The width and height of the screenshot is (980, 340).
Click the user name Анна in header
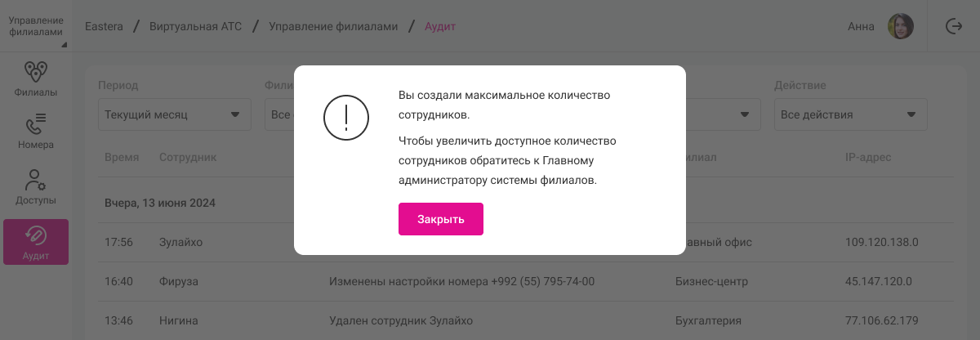pyautogui.click(x=861, y=26)
